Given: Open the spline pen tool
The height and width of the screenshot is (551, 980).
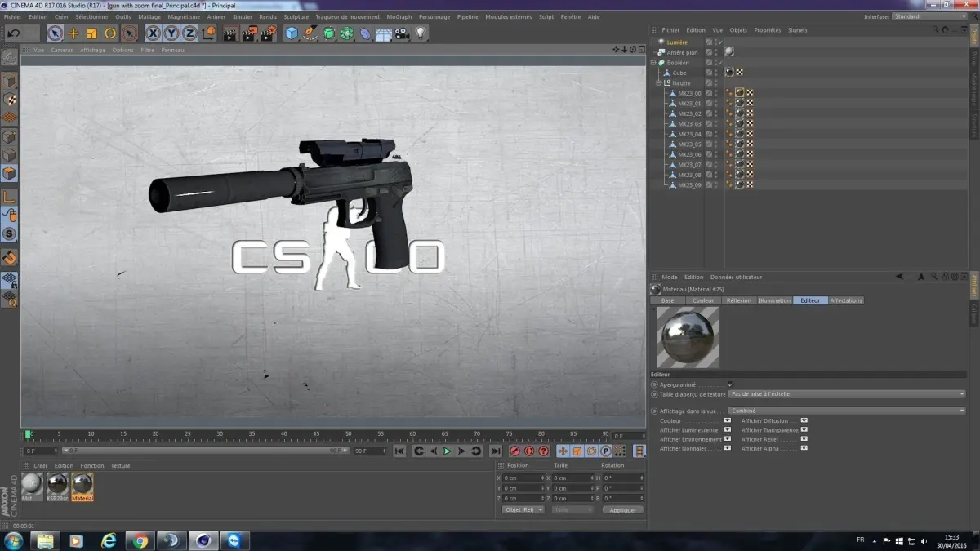Looking at the screenshot, I should [310, 33].
